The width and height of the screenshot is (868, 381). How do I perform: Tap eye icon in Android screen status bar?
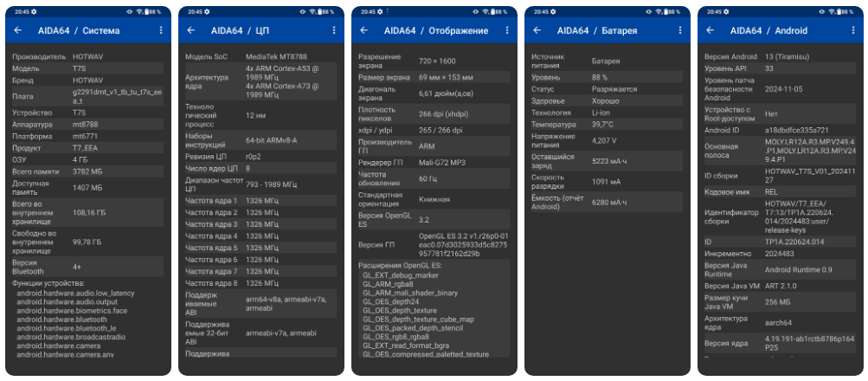pos(821,11)
